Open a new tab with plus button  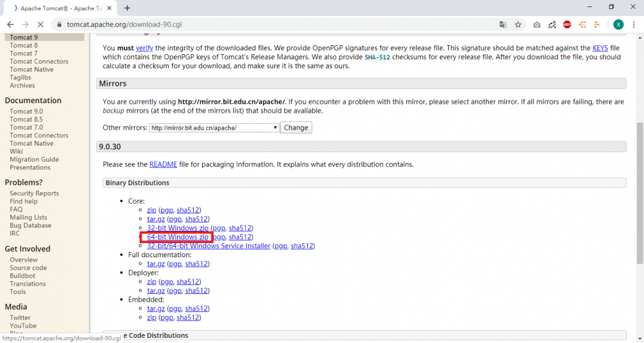[x=128, y=8]
